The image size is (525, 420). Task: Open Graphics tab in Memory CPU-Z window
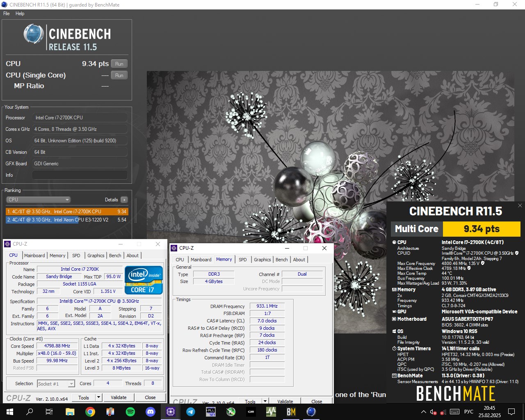point(262,260)
